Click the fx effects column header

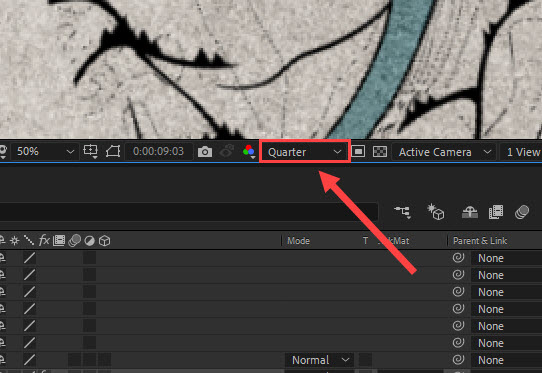click(x=44, y=240)
